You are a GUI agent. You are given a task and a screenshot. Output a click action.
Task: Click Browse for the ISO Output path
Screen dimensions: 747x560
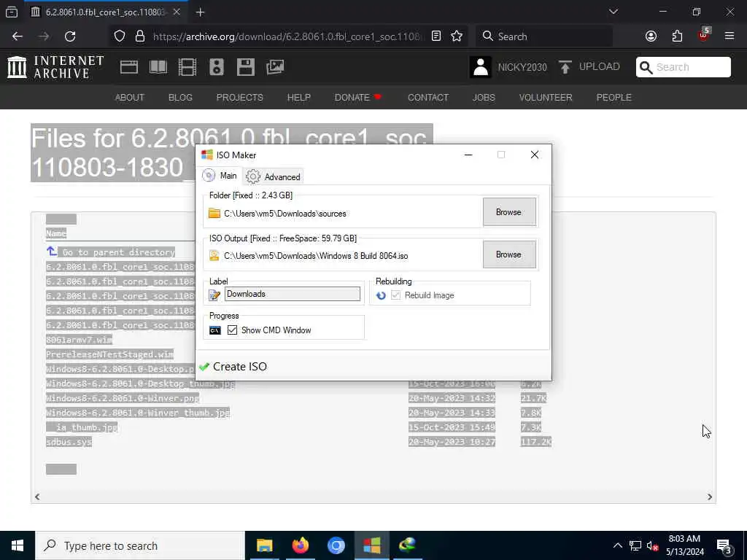[x=508, y=254]
